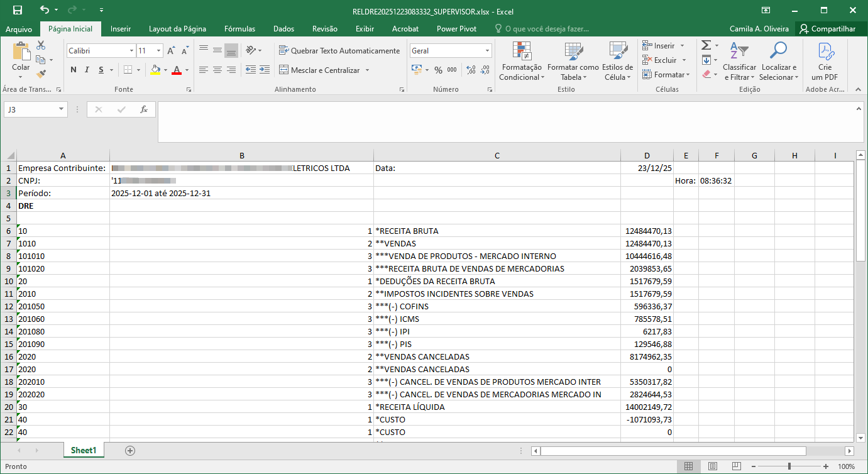Open the Calibri font name dropdown
Screen dimensions: 868x474
pyautogui.click(x=131, y=51)
